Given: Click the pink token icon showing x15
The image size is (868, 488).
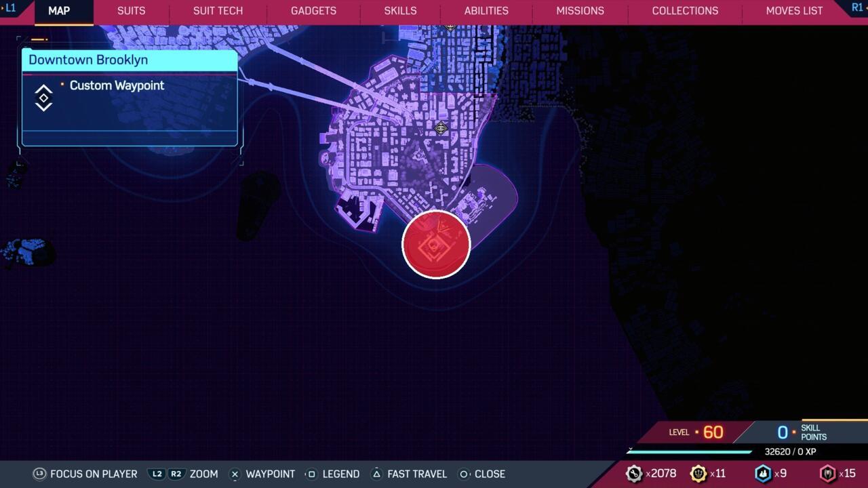Looking at the screenshot, I should tap(827, 474).
